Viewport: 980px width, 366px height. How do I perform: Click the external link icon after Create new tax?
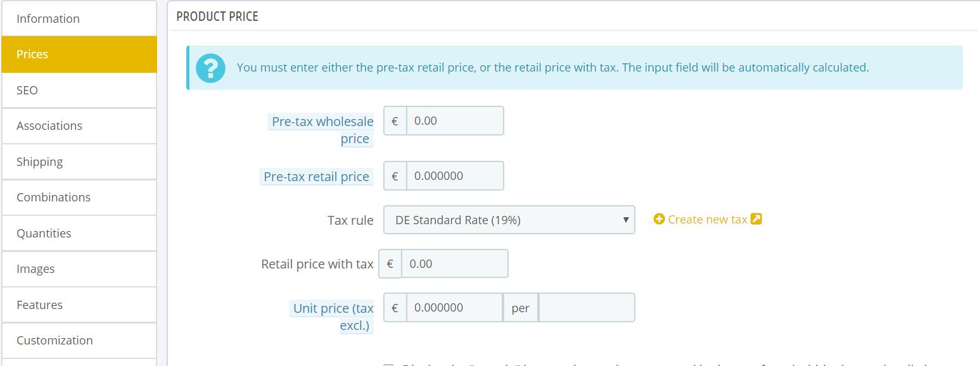756,219
